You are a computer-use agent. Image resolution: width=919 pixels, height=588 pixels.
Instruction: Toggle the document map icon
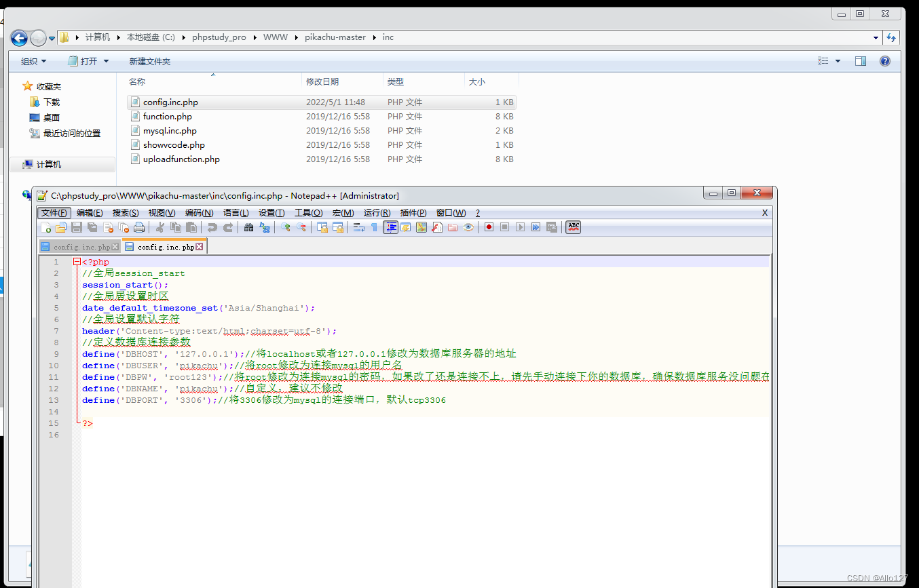tap(421, 227)
